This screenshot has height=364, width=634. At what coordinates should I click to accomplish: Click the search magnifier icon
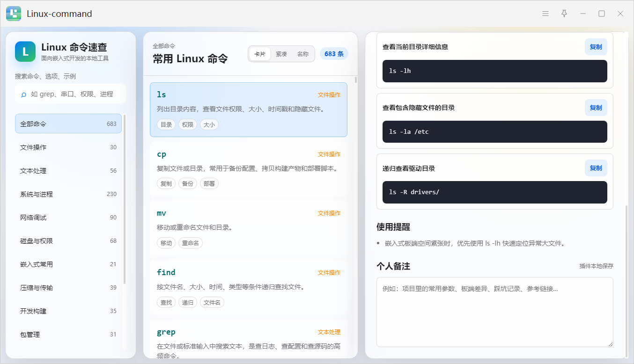pyautogui.click(x=23, y=95)
